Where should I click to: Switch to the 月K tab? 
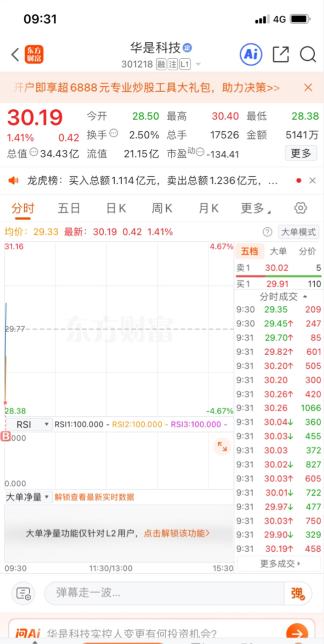coord(209,208)
